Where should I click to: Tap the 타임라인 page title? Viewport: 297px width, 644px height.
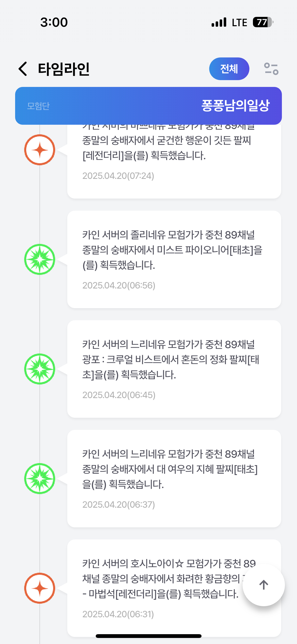tap(64, 69)
